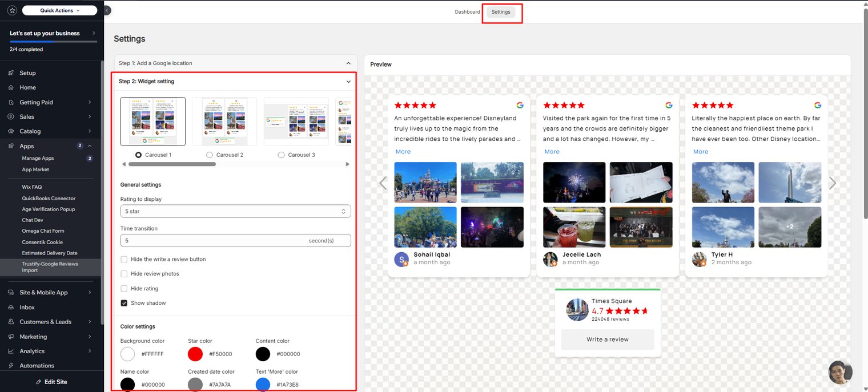Collapse the sidebar with the arrow button

(x=107, y=10)
